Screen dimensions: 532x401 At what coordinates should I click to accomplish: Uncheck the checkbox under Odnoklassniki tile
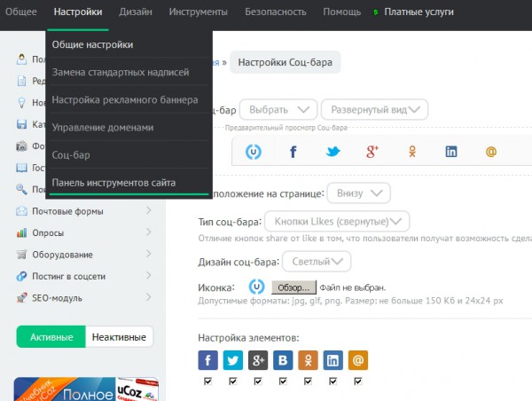coord(308,381)
